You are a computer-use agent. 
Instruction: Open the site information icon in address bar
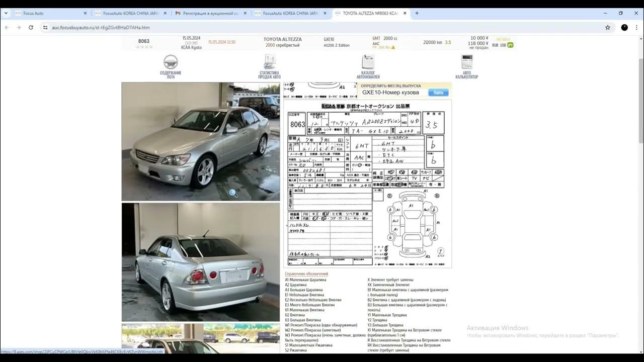[45, 28]
